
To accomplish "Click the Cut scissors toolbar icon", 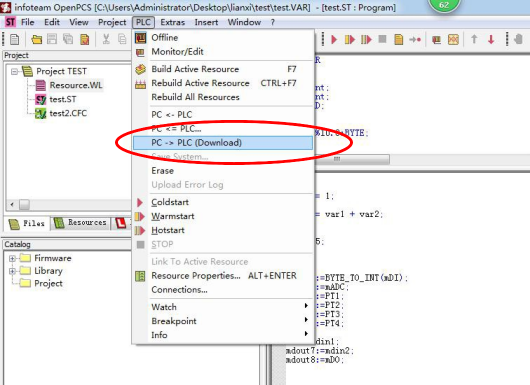I will coord(106,39).
